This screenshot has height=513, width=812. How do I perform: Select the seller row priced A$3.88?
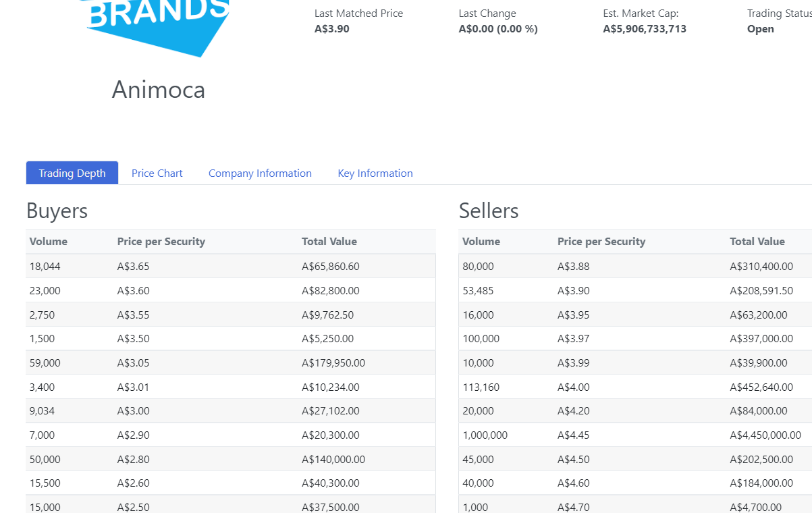point(635,266)
